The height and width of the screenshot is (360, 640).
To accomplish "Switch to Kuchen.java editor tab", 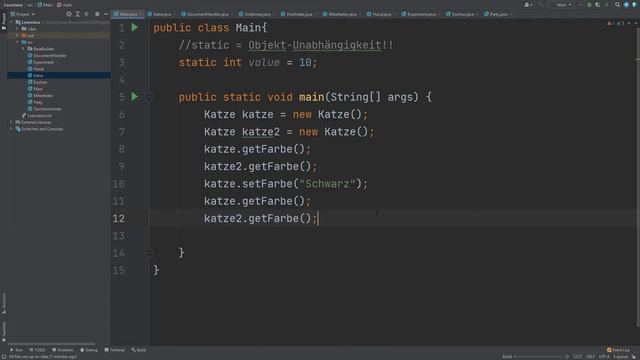I will (462, 14).
